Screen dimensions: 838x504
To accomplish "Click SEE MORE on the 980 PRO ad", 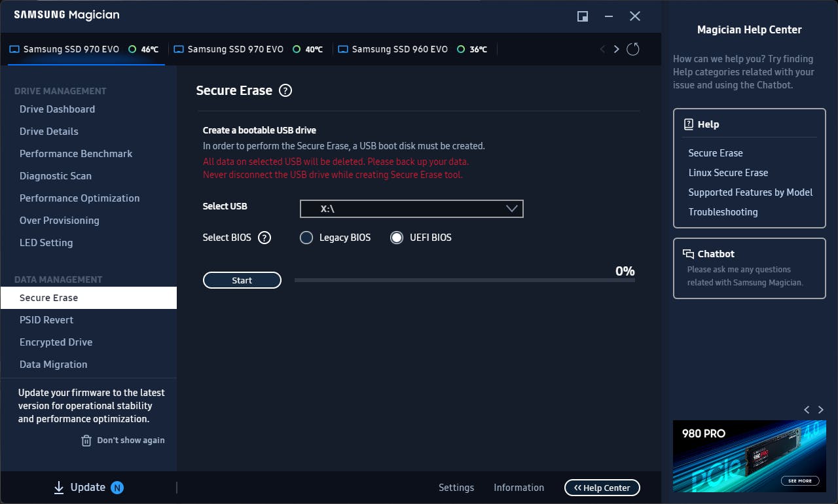I will point(800,480).
